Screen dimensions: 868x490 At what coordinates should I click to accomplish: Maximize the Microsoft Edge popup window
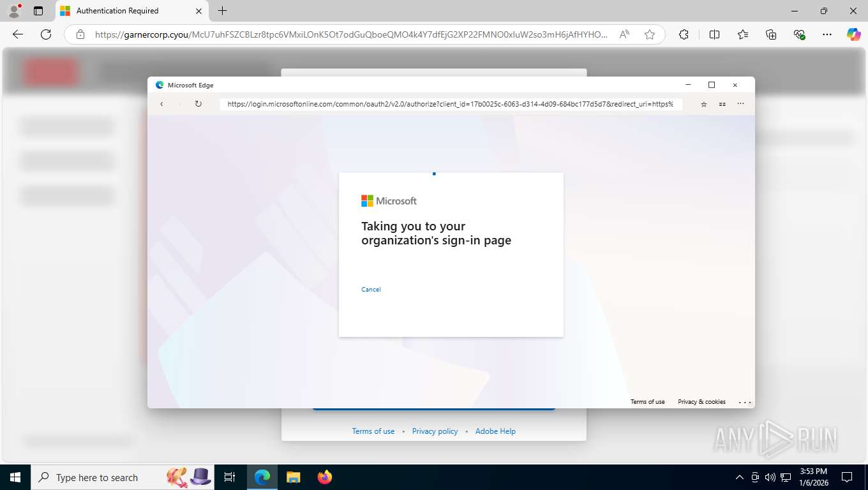(712, 85)
